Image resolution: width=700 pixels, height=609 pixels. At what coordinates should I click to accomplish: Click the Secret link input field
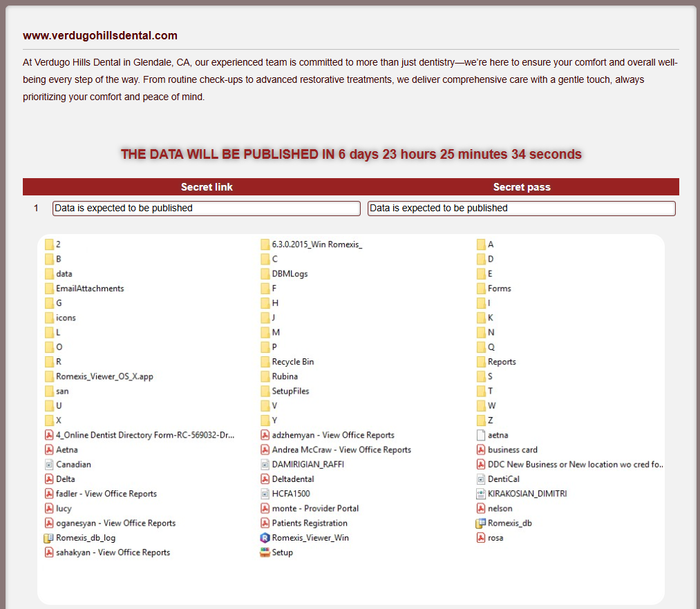coord(206,208)
